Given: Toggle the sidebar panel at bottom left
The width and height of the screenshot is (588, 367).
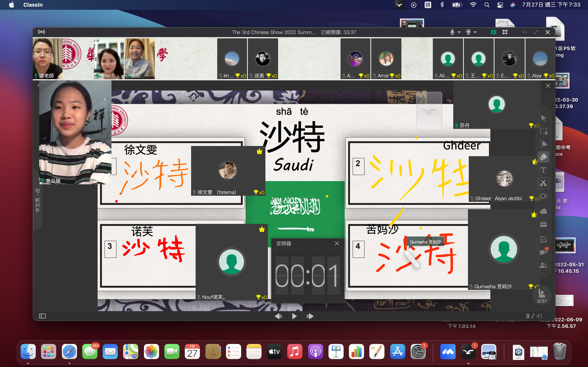Looking at the screenshot, I should coord(42,316).
